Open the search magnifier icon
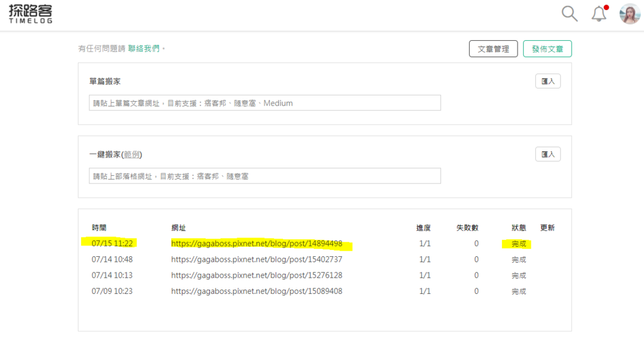This screenshot has width=644, height=341. tap(570, 14)
